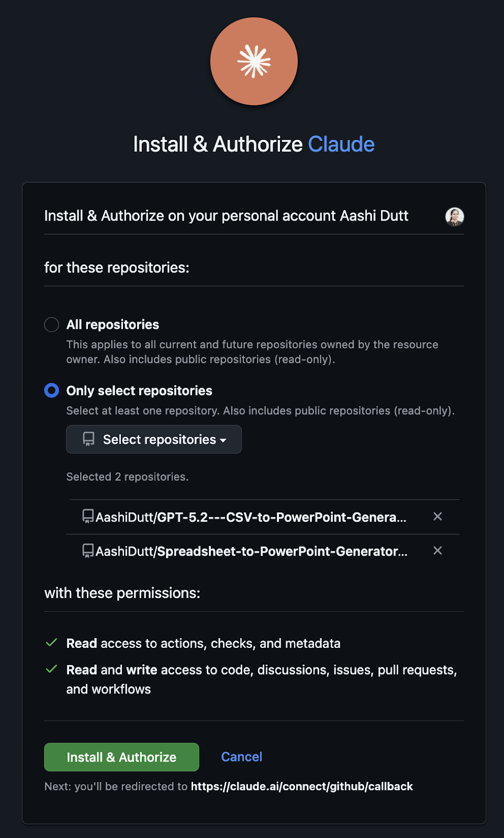Click the repository book icon beside Select repositories
The height and width of the screenshot is (838, 504).
click(x=88, y=439)
